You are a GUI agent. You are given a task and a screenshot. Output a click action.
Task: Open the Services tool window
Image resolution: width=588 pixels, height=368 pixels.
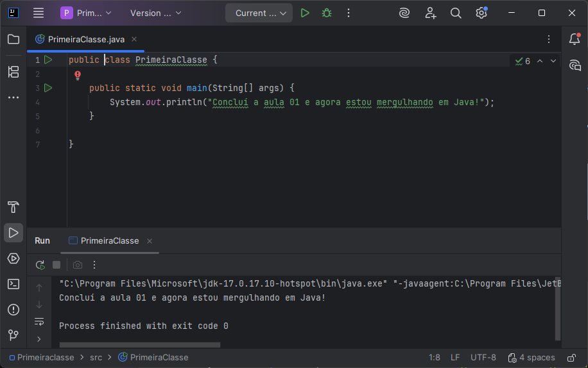coord(13,258)
